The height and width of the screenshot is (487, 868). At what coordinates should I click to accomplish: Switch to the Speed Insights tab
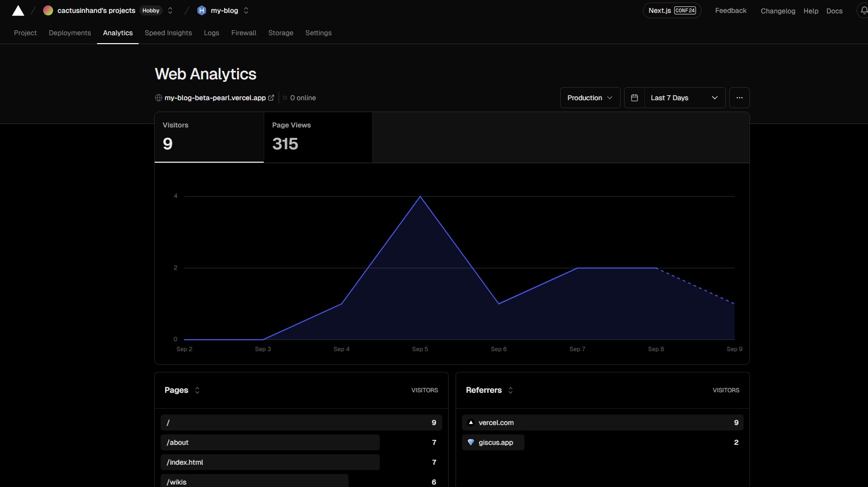[x=168, y=33]
